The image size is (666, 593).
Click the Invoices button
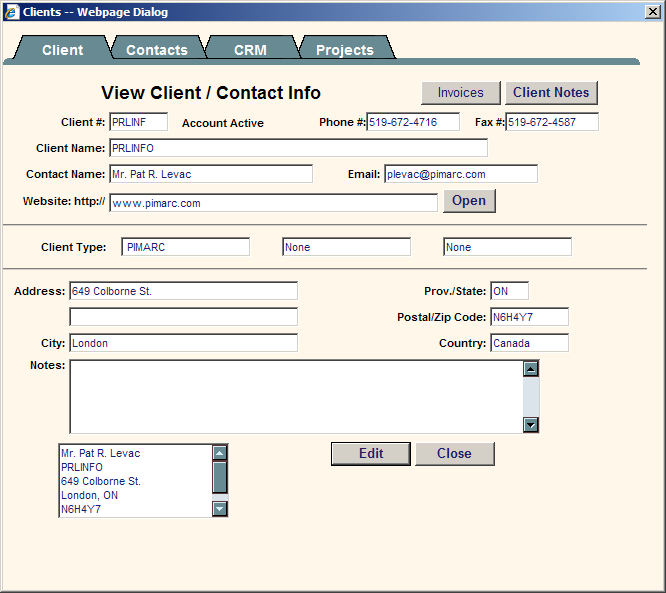point(461,93)
